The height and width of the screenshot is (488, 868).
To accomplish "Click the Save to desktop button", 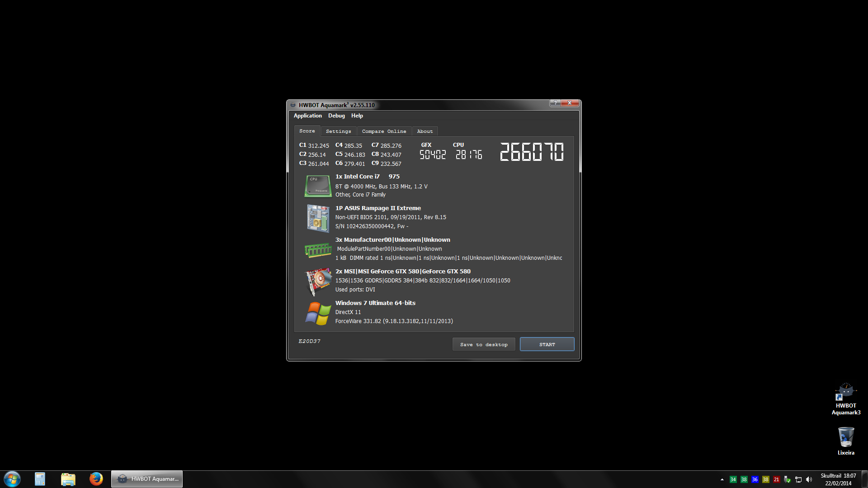I will (x=484, y=344).
